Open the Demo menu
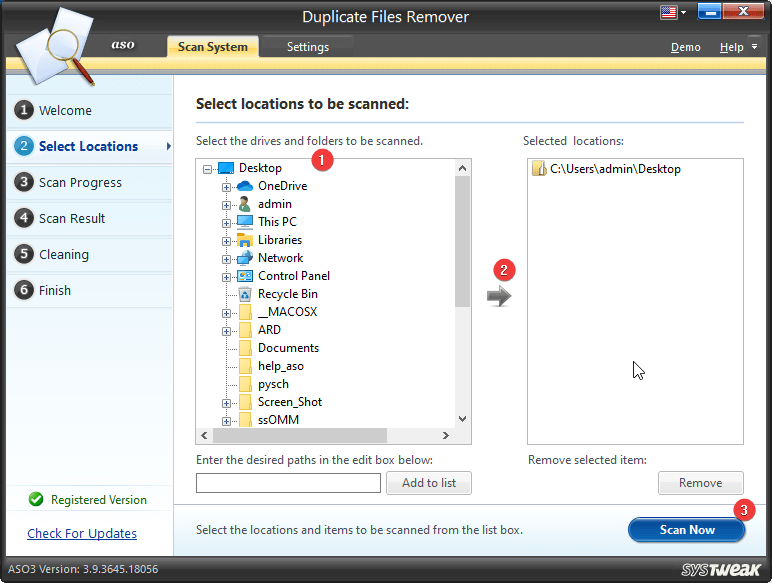772x583 pixels. point(685,47)
